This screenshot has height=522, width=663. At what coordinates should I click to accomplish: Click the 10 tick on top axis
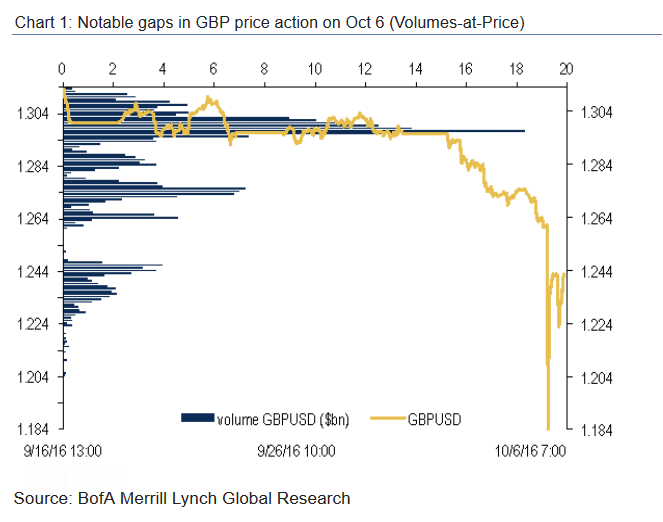[314, 70]
